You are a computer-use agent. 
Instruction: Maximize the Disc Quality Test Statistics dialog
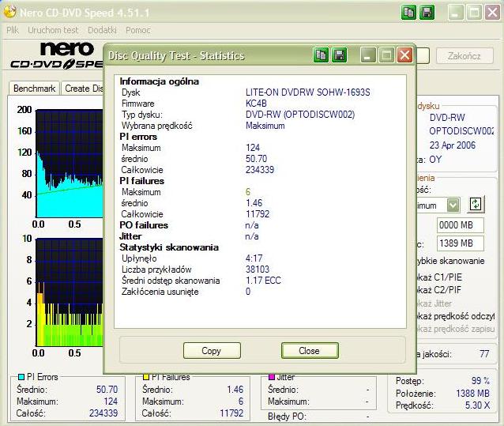386,55
